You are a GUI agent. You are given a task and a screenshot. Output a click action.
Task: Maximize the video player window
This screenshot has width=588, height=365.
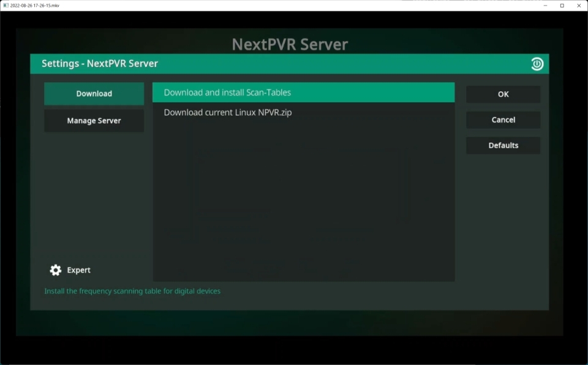[562, 6]
